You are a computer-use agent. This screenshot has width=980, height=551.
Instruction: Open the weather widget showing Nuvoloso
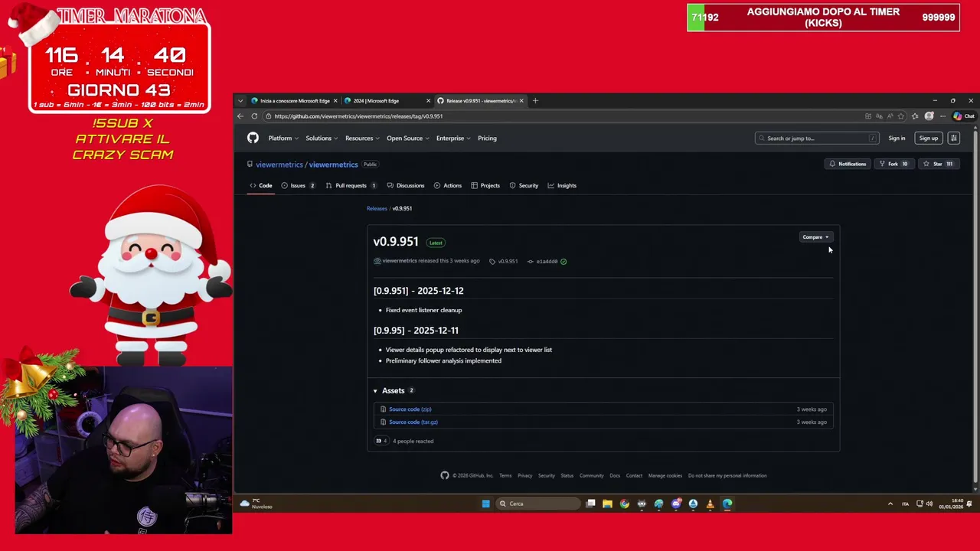click(x=256, y=504)
